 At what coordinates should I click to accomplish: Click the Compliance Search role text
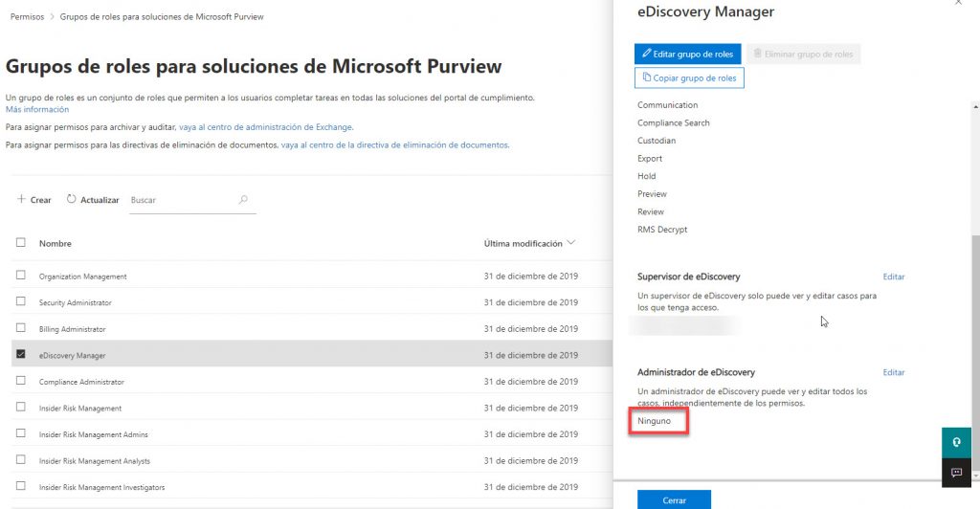click(x=673, y=123)
